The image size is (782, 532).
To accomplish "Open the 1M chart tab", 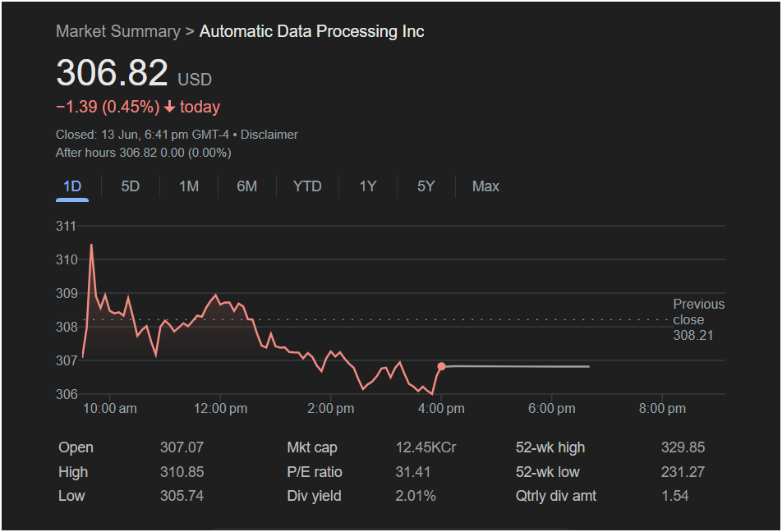I will (189, 186).
